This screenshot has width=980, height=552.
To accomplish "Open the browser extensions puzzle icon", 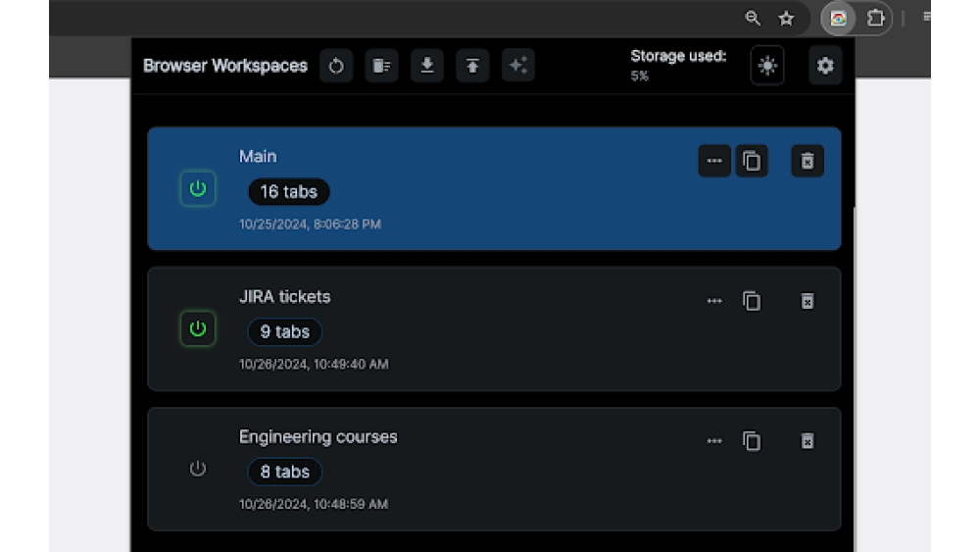I will [x=875, y=18].
